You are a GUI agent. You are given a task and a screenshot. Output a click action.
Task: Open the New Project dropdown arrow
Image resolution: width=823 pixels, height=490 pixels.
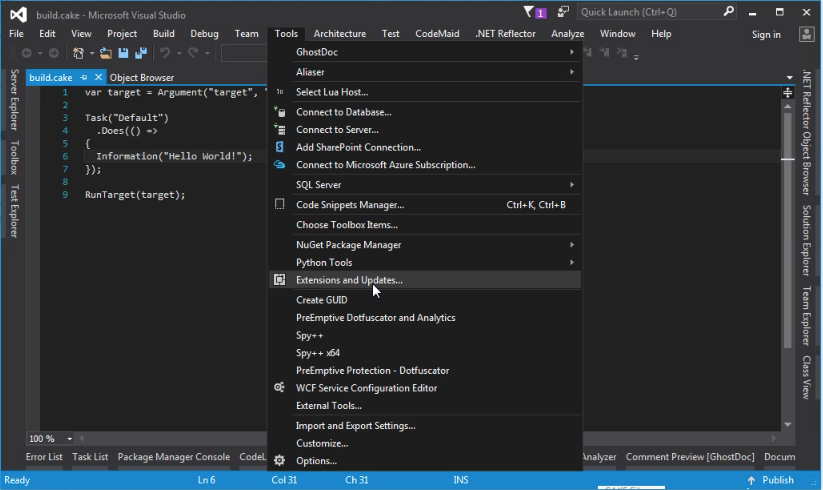click(x=91, y=53)
